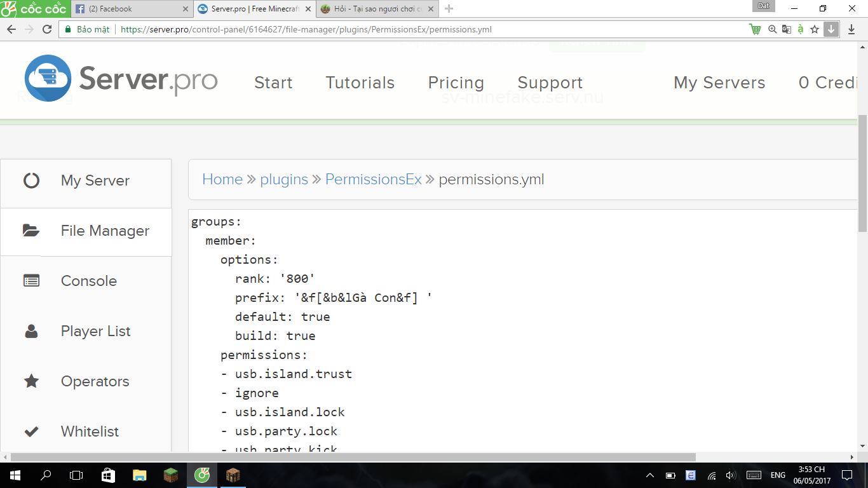Open the Minecraft grass block taskbar icon
Image resolution: width=868 pixels, height=488 pixels.
point(170,475)
